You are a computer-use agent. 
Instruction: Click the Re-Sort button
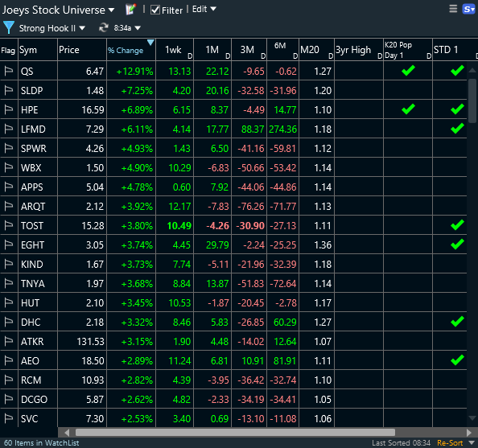coord(450,442)
